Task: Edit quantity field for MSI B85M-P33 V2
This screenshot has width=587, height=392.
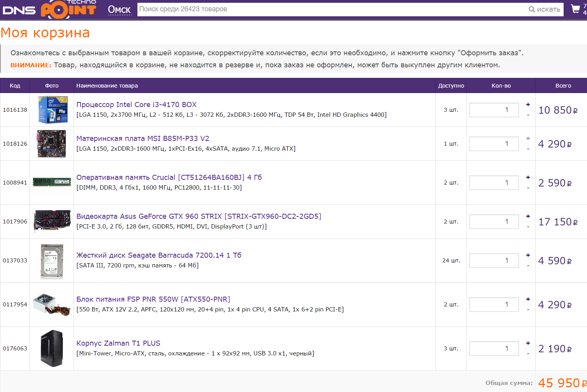Action: (494, 144)
